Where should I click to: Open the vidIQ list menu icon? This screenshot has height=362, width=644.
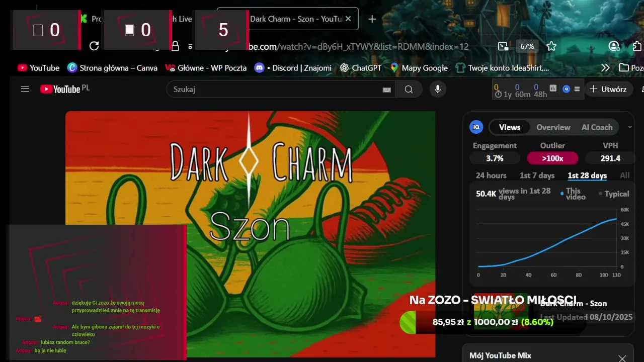click(577, 89)
